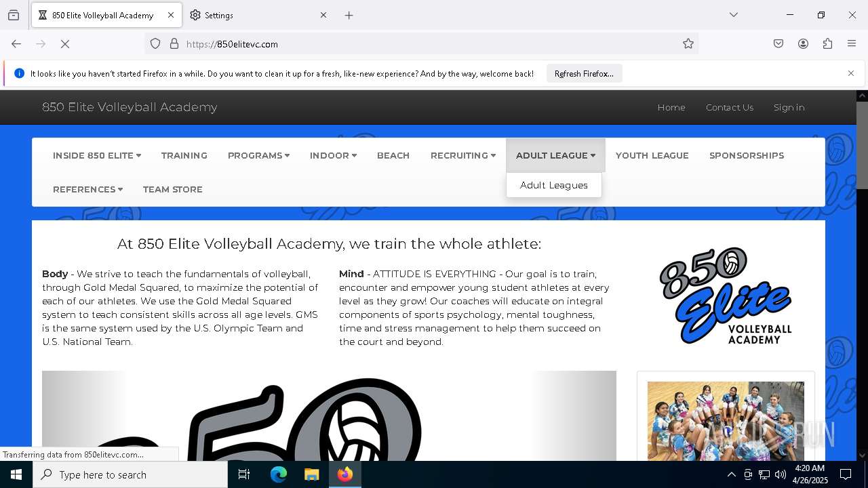This screenshot has width=868, height=488.
Task: Open a new browser tab
Action: tap(349, 15)
